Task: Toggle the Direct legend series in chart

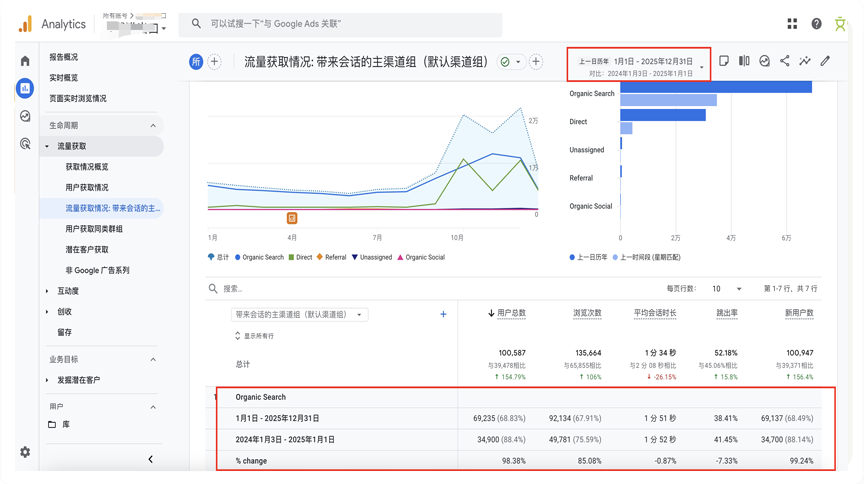Action: point(300,257)
